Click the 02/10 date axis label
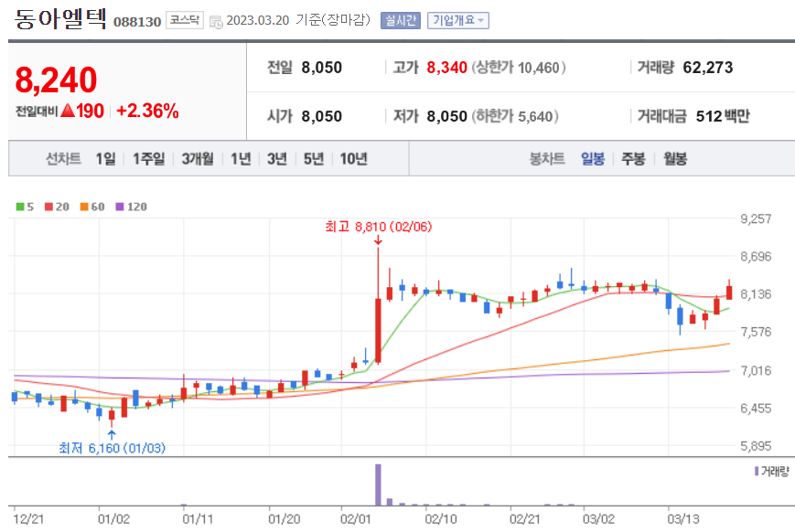The image size is (795, 532). [x=441, y=519]
